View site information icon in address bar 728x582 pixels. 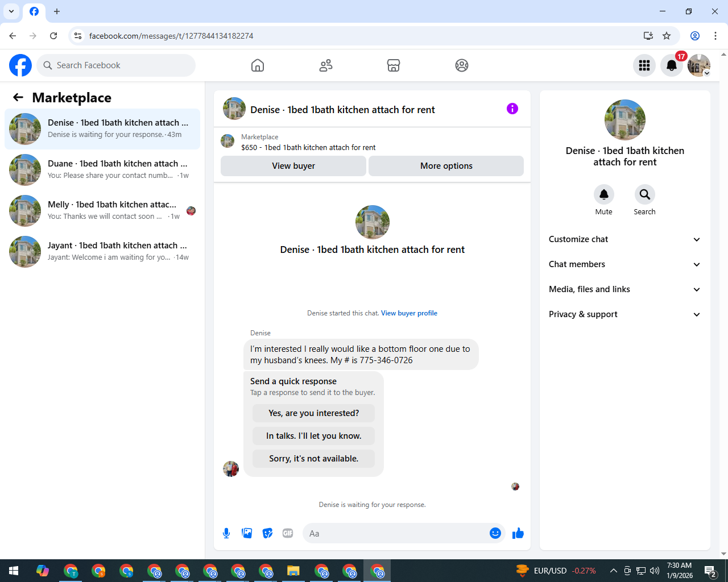click(x=78, y=36)
